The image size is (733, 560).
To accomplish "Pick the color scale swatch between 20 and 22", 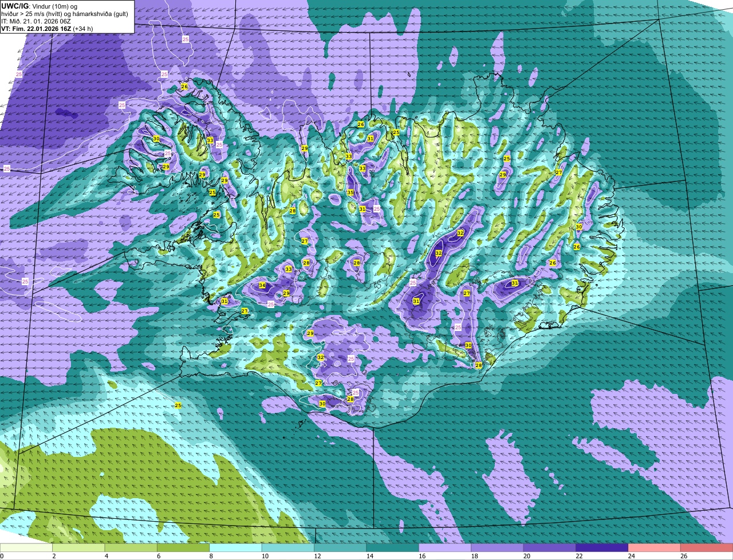I will [550, 548].
